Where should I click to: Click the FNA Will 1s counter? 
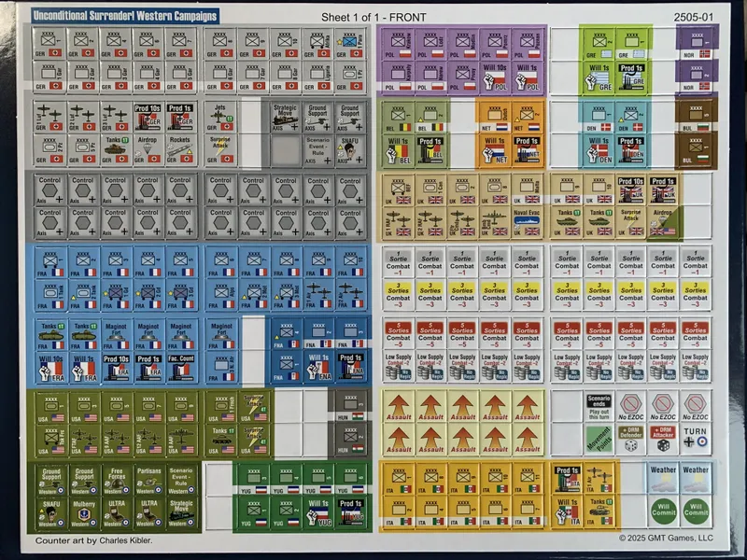point(318,367)
